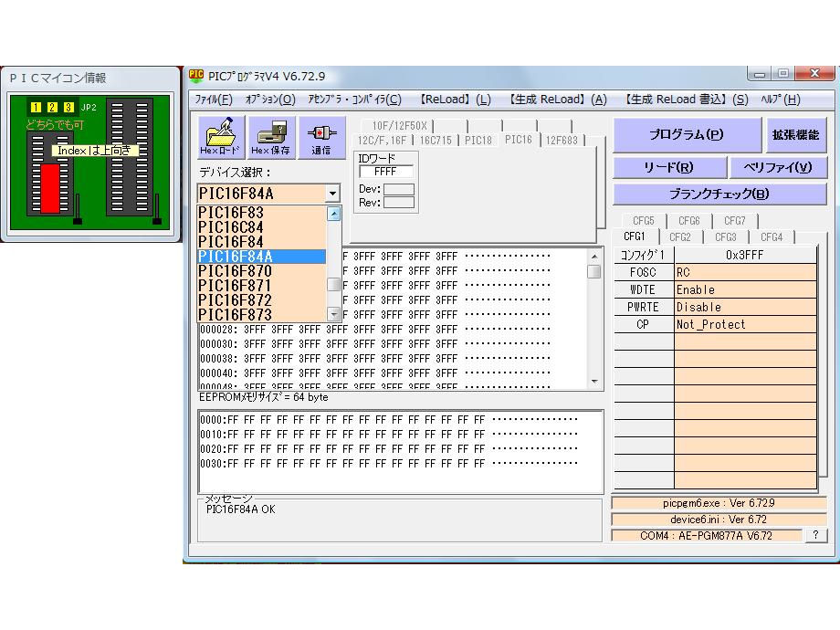Click the プログラム(P) program button
Screen dimensions: 840x630
(x=687, y=134)
